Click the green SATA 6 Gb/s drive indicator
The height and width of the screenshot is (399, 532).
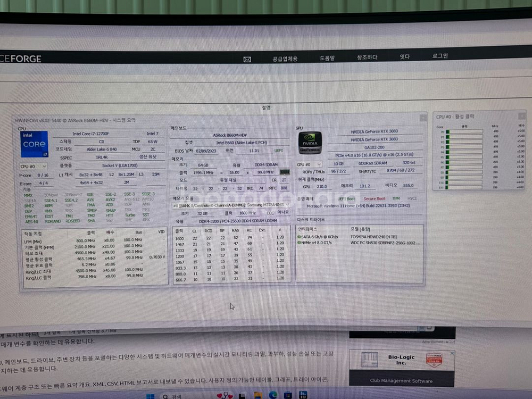tap(299, 237)
